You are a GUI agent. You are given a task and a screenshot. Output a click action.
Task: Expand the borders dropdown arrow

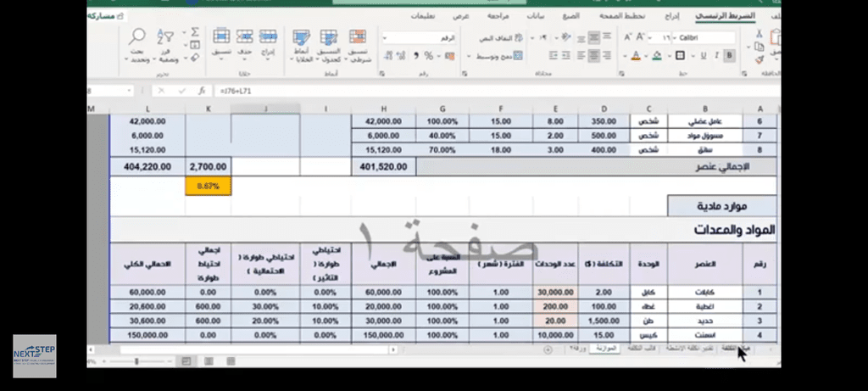pyautogui.click(x=670, y=56)
